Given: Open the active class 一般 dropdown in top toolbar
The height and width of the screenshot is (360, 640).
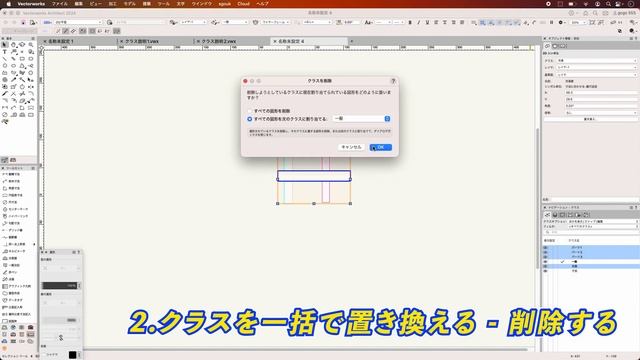Looking at the screenshot, I should coord(236,22).
